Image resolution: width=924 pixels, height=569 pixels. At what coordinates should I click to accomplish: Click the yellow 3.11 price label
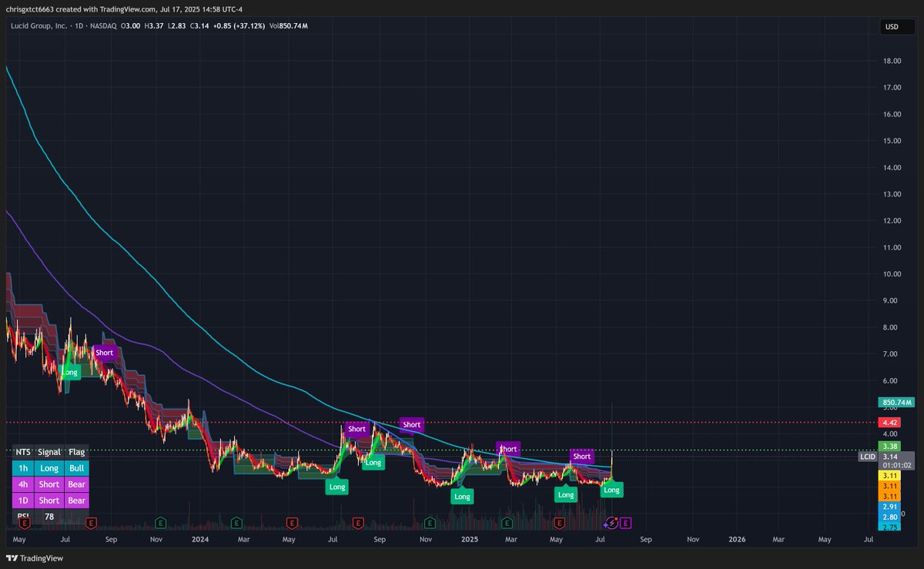pos(889,476)
